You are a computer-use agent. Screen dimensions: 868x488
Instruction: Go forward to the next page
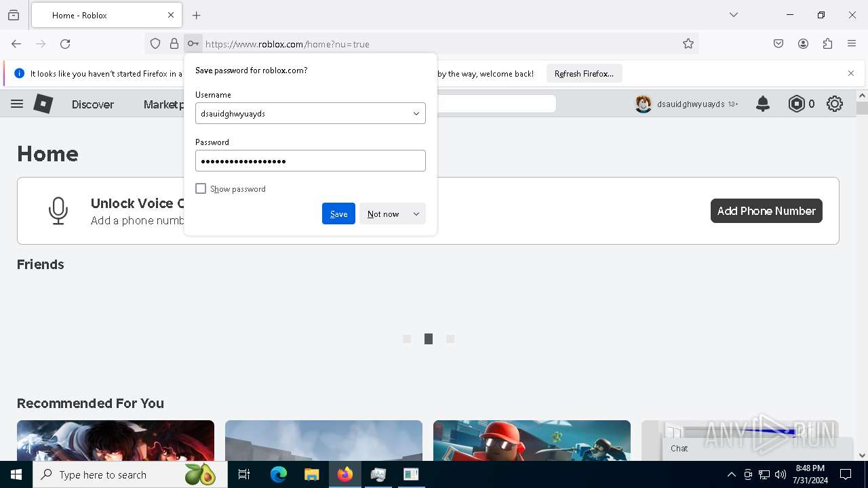click(41, 44)
